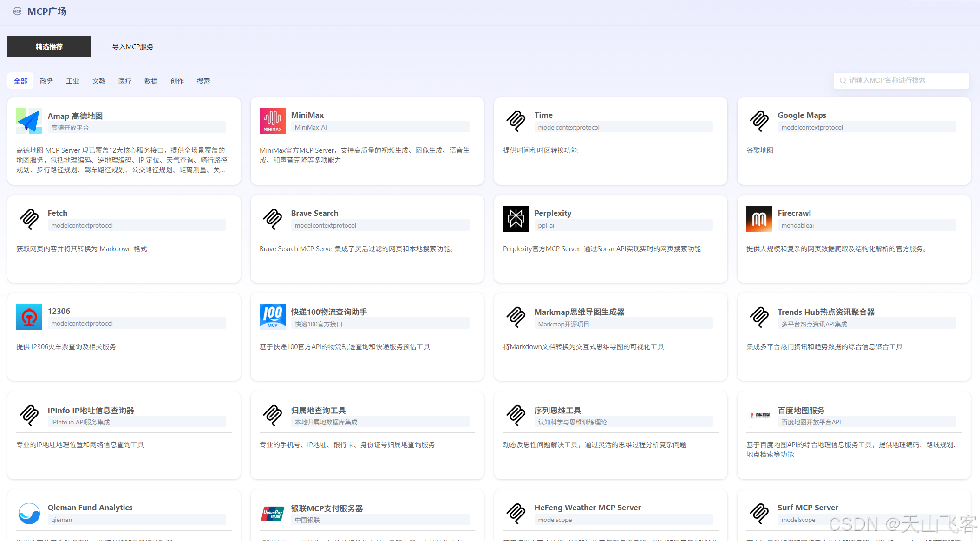Open the Firecrawl card title

(794, 213)
